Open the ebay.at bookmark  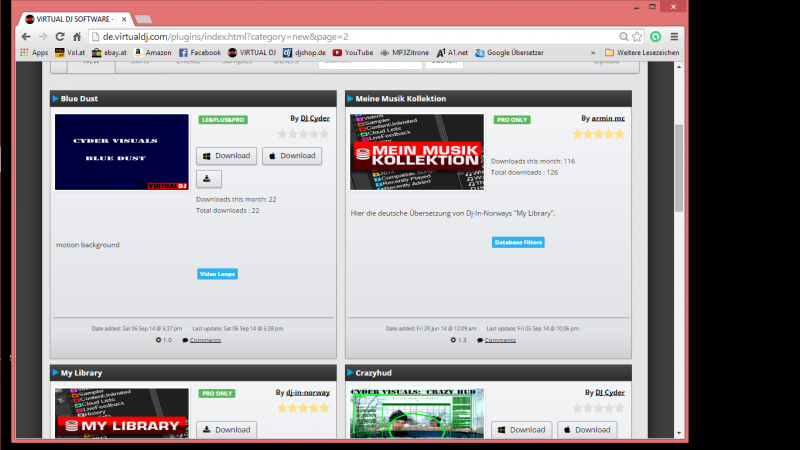click(x=109, y=53)
